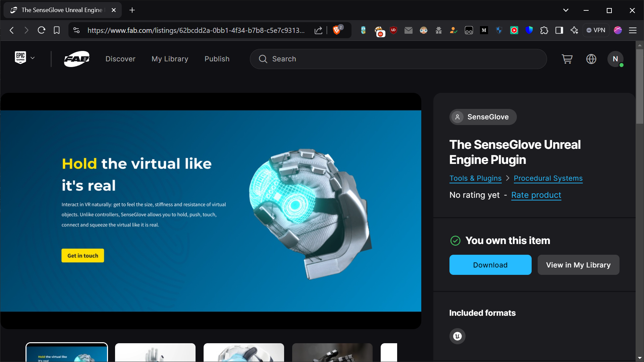
Task: Click the FAB marketplace logo icon
Action: click(77, 59)
